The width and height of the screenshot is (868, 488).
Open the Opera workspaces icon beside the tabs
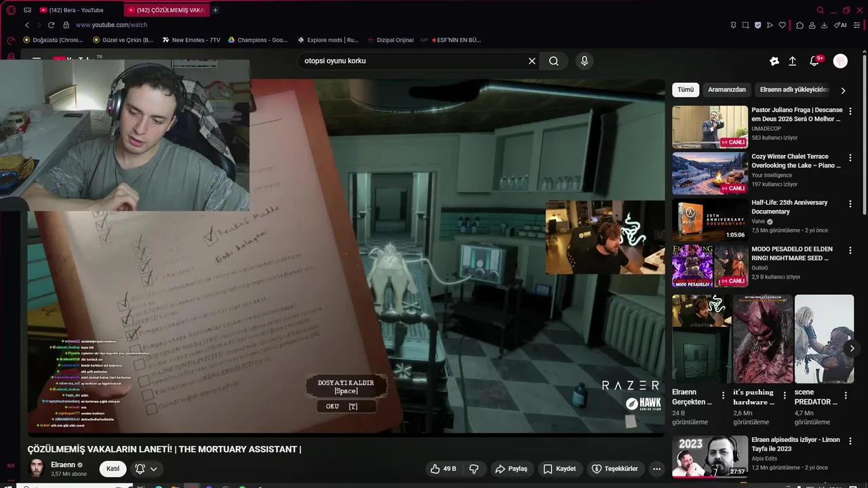(27, 10)
